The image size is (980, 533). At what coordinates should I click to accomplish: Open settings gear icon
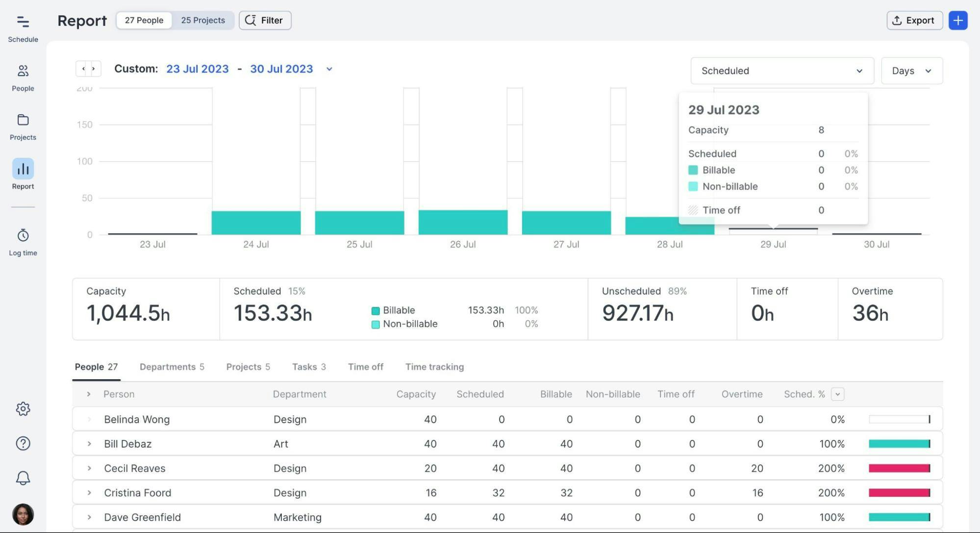(x=23, y=409)
